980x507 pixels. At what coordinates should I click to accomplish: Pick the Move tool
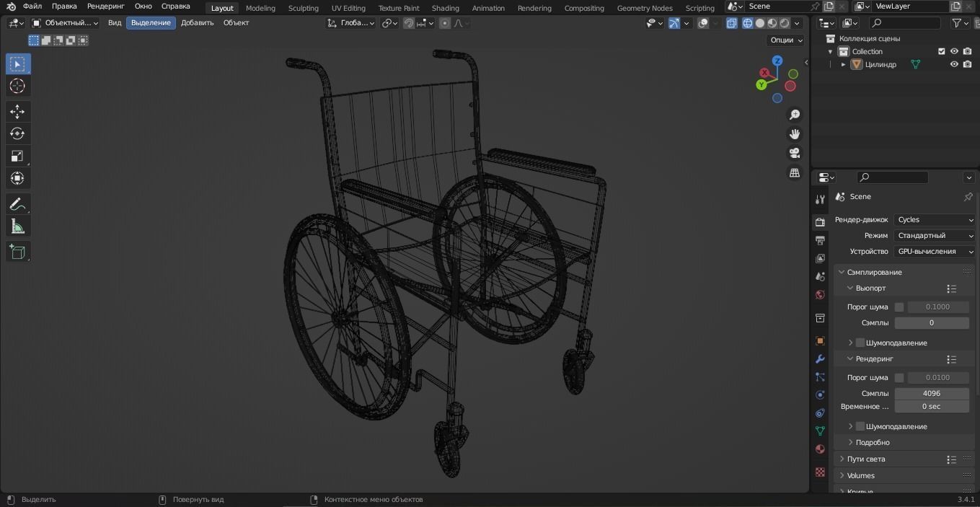[18, 111]
